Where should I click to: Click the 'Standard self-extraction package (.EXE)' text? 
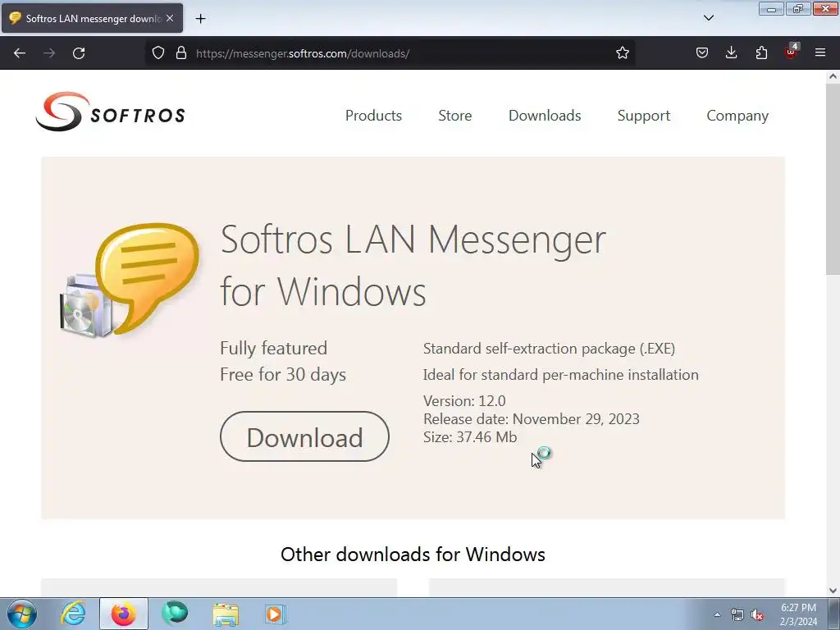[x=549, y=349]
